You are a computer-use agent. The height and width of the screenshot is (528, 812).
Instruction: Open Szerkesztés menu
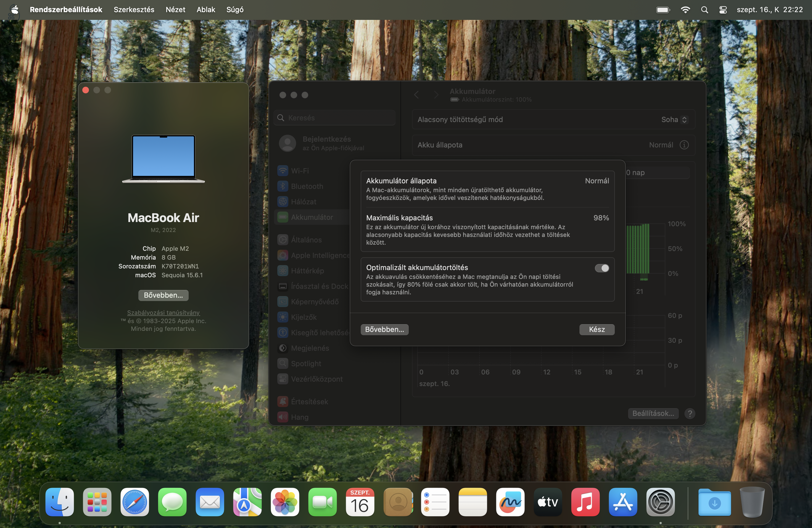pyautogui.click(x=134, y=10)
